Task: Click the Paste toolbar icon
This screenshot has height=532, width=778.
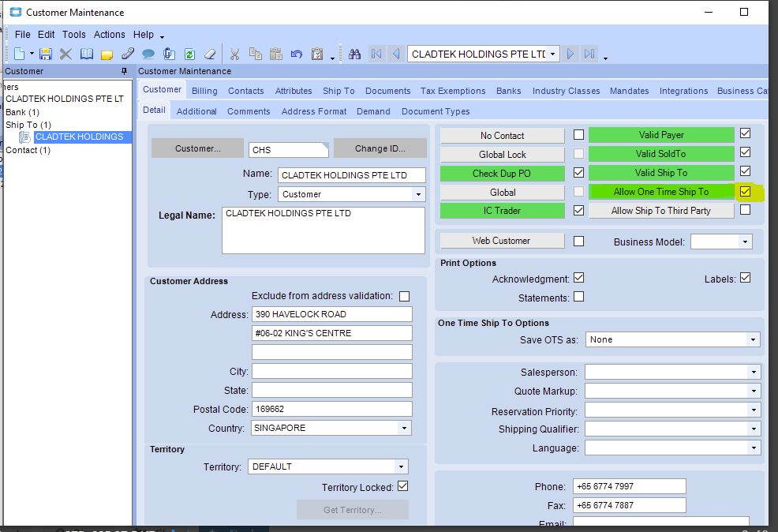Action: [x=276, y=54]
